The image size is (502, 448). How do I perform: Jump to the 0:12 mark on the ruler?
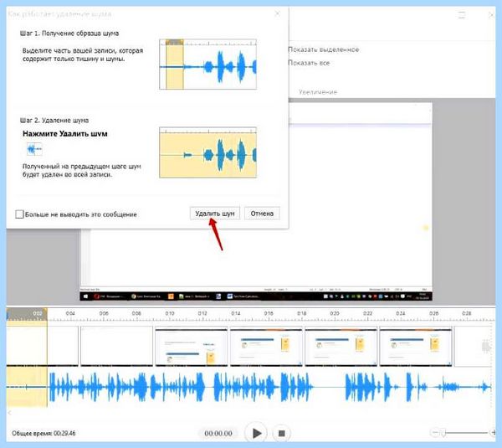point(202,313)
